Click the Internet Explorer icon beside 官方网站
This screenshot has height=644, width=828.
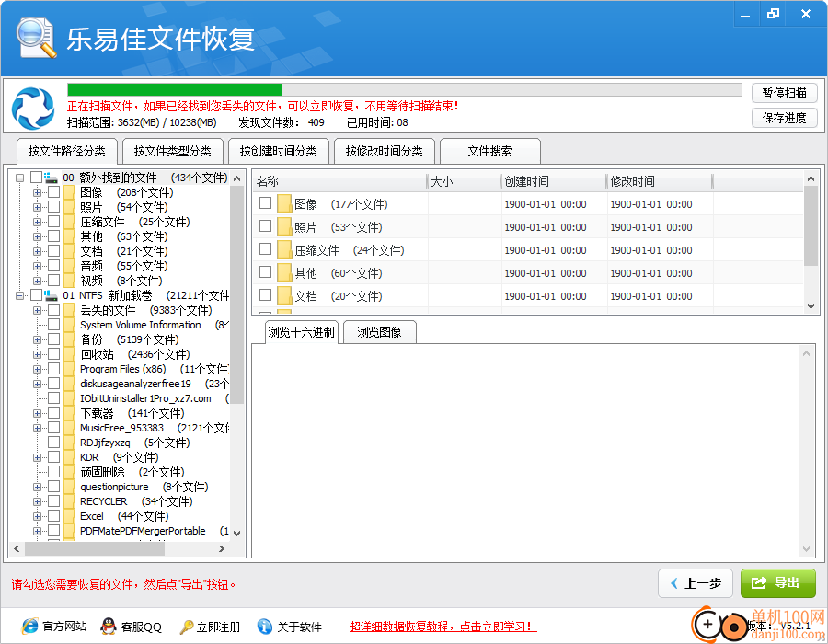pos(30,627)
